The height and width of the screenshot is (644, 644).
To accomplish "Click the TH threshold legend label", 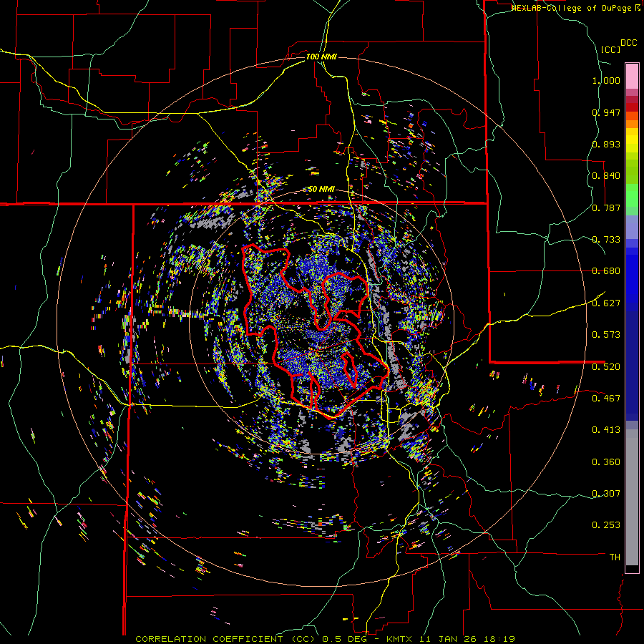I will pyautogui.click(x=615, y=557).
